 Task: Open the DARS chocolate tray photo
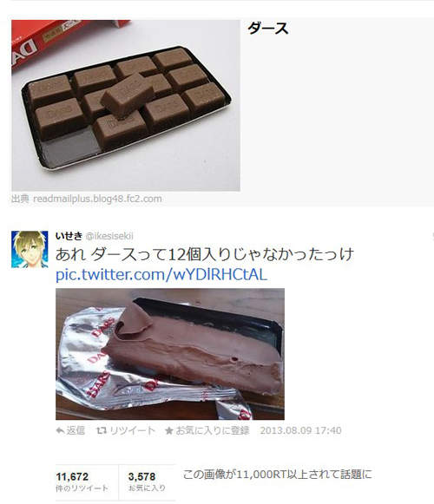(x=126, y=106)
